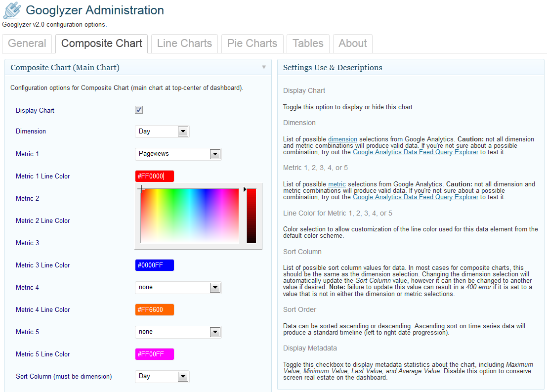Screen dimensions: 547x392
Task: Click the Dimension description heading
Action: pos(299,123)
